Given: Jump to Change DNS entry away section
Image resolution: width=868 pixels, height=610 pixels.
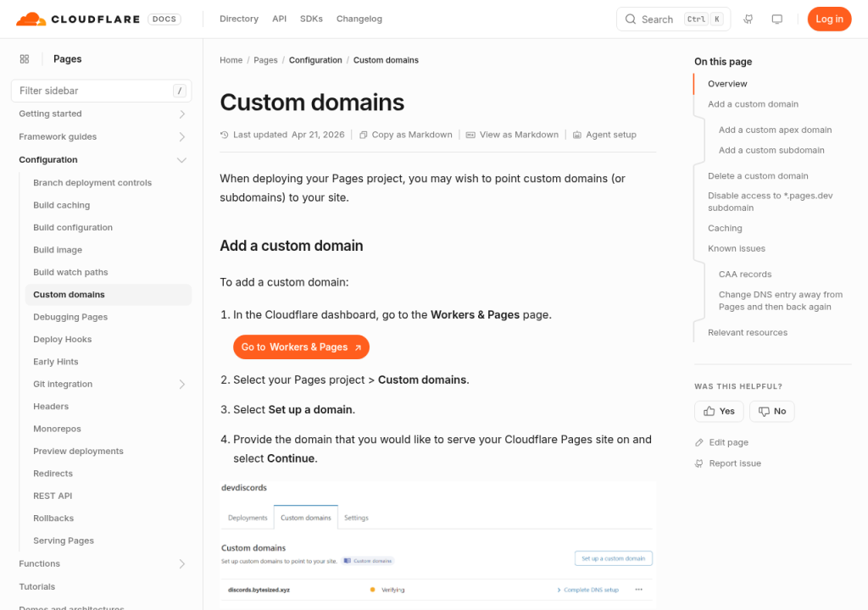Looking at the screenshot, I should coord(781,301).
